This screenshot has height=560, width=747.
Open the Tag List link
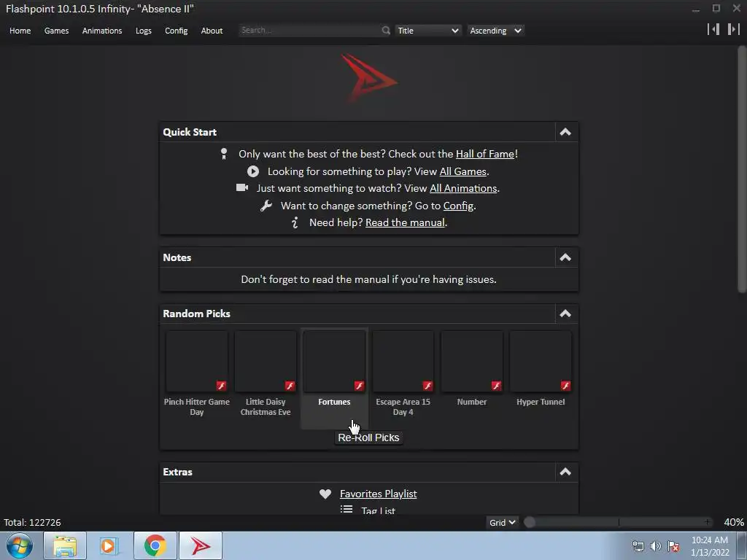pyautogui.click(x=379, y=510)
